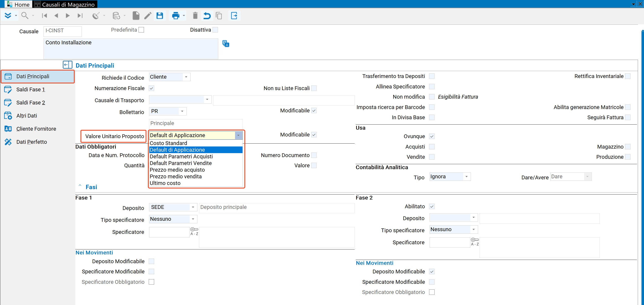Click the Exit form icon

pyautogui.click(x=234, y=16)
